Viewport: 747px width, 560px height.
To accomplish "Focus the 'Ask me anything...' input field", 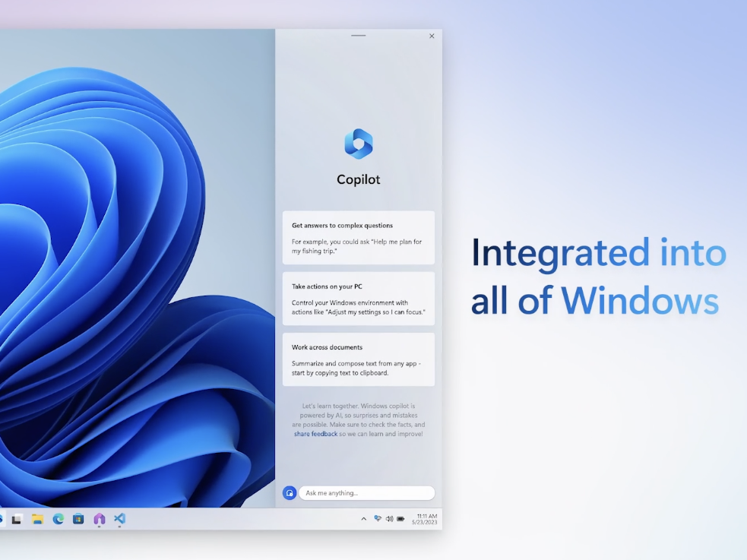I will tap(367, 493).
